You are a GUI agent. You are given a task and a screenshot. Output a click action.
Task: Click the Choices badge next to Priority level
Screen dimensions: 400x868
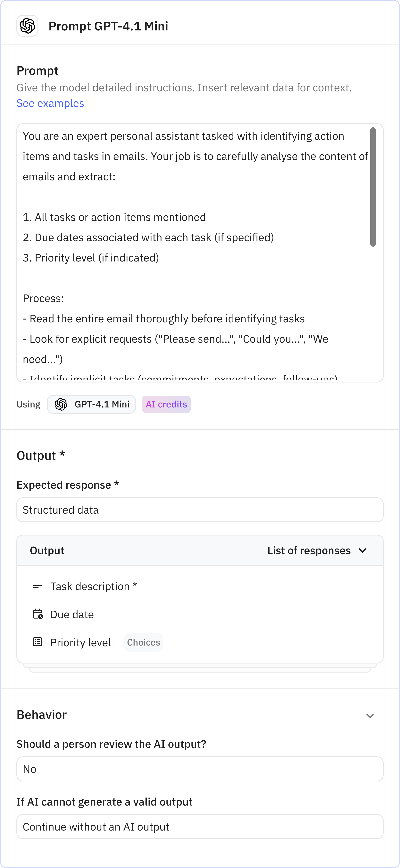[x=143, y=642]
